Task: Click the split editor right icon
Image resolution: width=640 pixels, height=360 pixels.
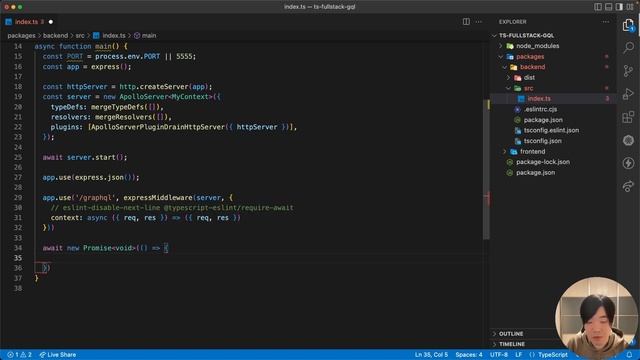Action: click(x=466, y=22)
